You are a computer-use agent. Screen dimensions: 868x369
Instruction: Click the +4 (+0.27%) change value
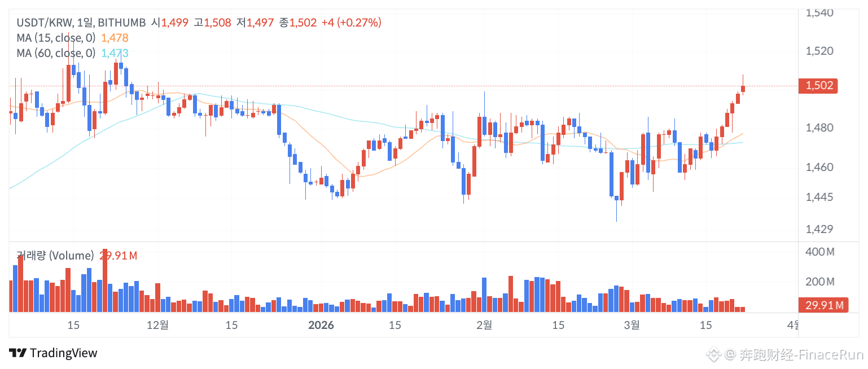pyautogui.click(x=351, y=23)
